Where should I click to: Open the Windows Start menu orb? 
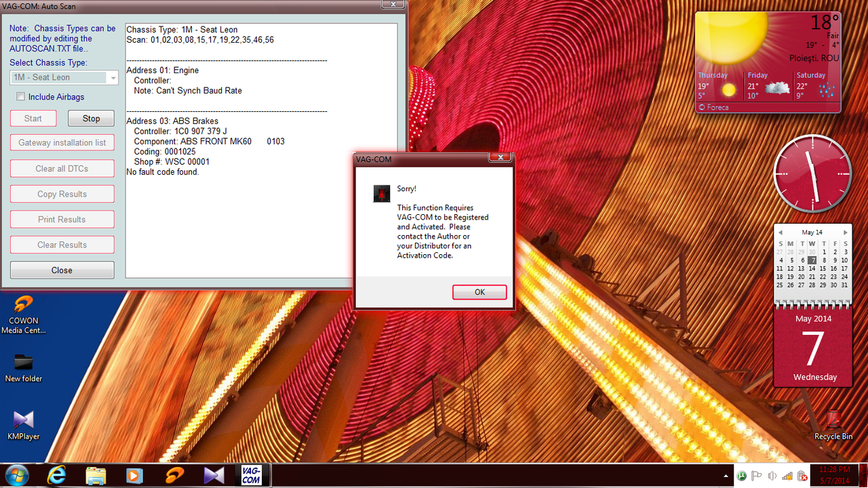pos(16,475)
